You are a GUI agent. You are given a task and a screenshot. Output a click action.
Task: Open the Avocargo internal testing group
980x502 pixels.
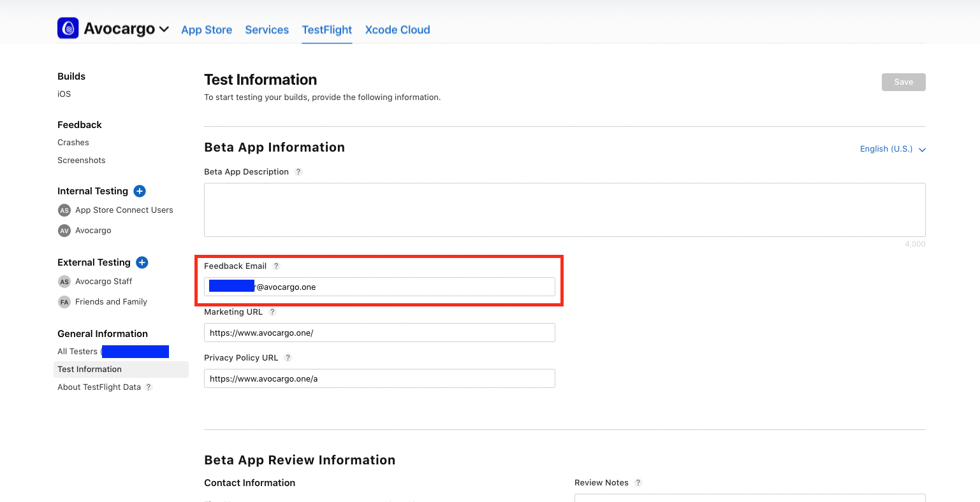[x=93, y=231]
